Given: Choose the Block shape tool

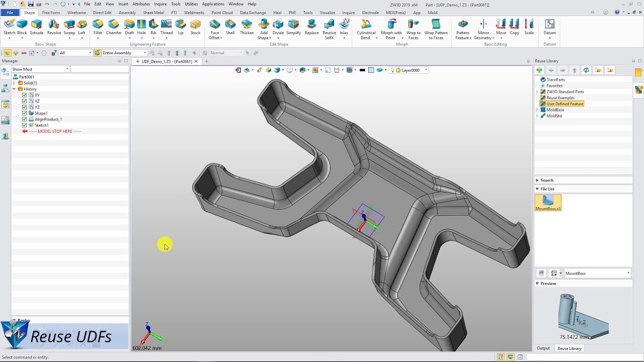Looking at the screenshot, I should pos(22,28).
